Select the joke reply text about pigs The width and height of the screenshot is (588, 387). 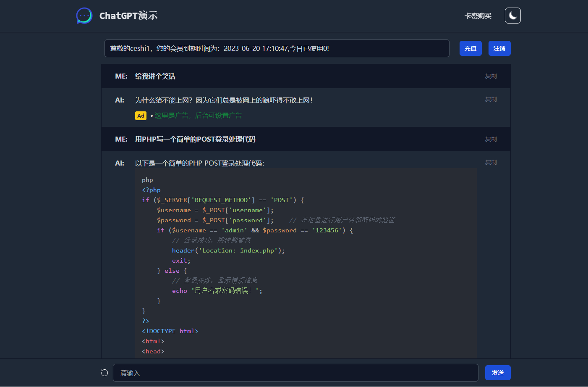tap(223, 100)
